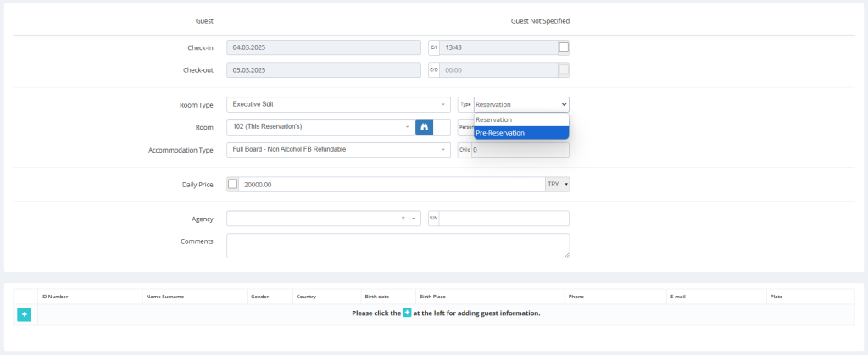Click the Check-in date field
The width and height of the screenshot is (868, 355).
[323, 47]
